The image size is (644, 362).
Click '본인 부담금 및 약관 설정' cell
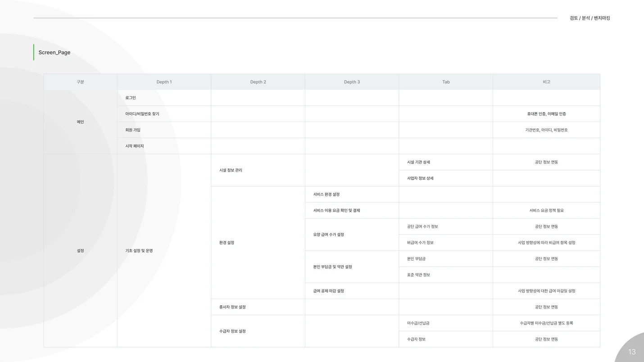pos(352,267)
